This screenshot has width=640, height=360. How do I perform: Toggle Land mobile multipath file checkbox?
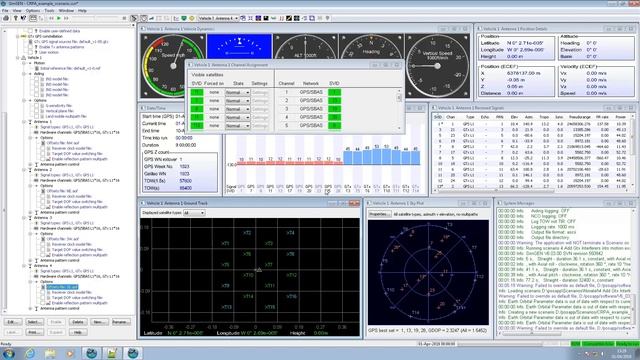[x=36, y=116]
